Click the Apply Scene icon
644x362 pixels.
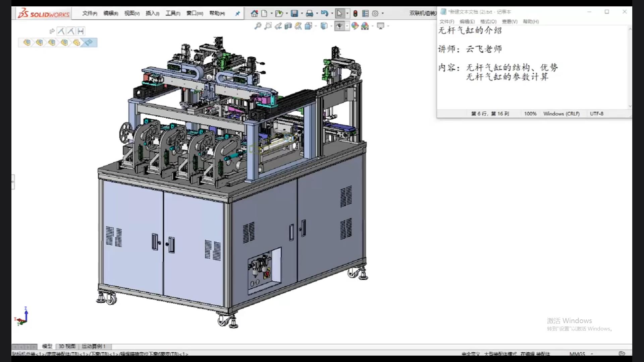(365, 26)
